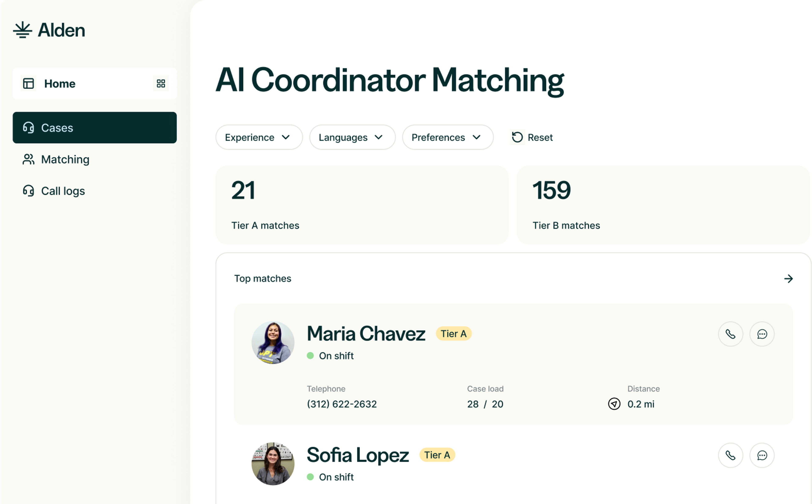Screen dimensions: 812x504
Task: Expand the Languages filter dropdown
Action: (x=352, y=137)
